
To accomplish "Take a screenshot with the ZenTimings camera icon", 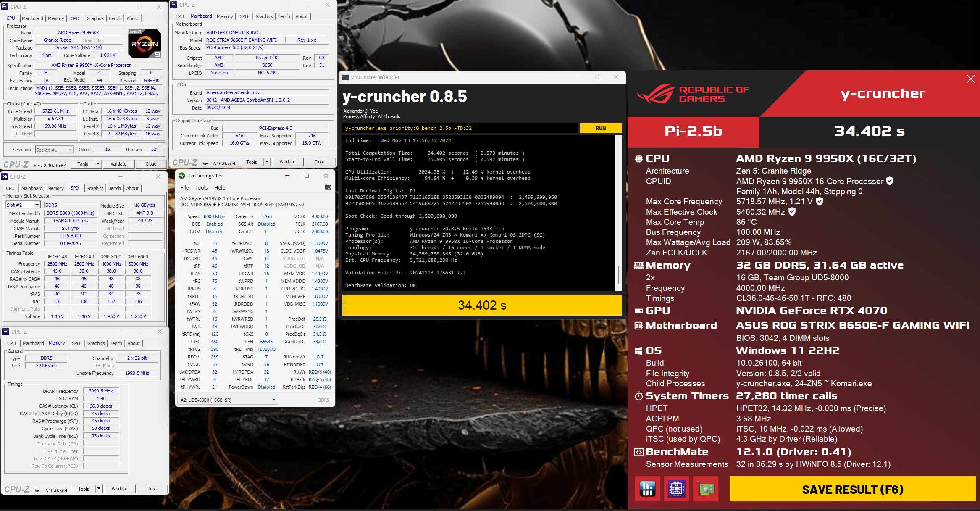I will 328,187.
